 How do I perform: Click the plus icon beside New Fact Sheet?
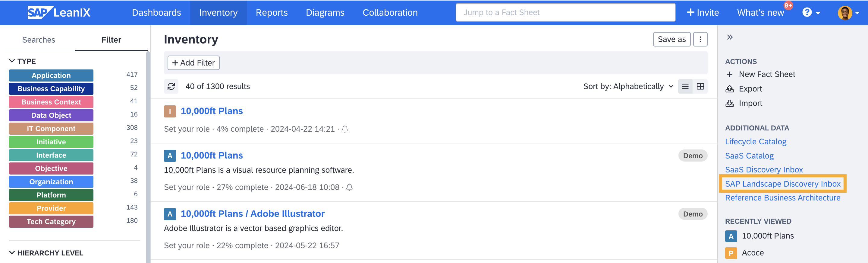click(x=729, y=74)
